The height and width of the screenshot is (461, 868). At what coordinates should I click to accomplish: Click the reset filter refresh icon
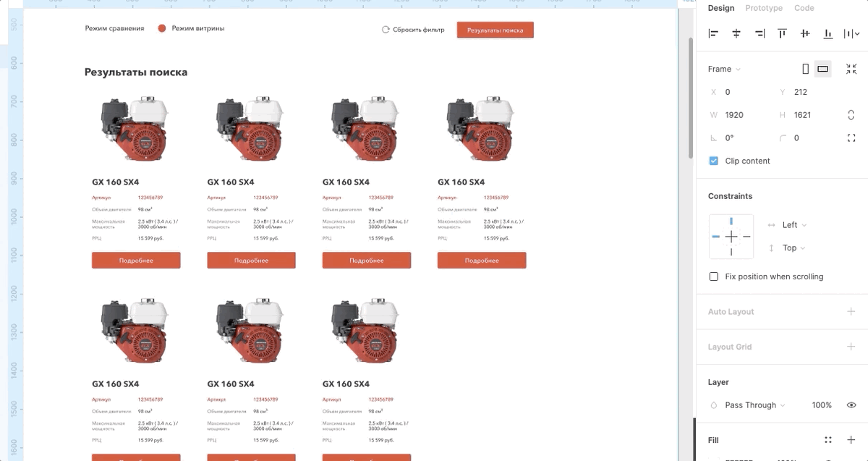[x=386, y=30]
